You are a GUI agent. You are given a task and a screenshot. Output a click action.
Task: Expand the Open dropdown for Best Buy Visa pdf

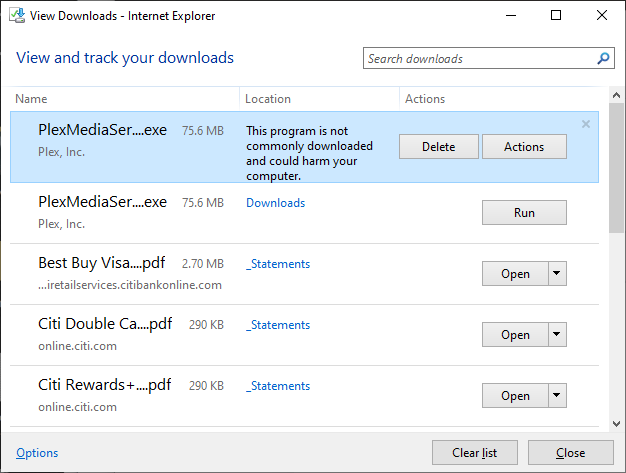tap(558, 274)
